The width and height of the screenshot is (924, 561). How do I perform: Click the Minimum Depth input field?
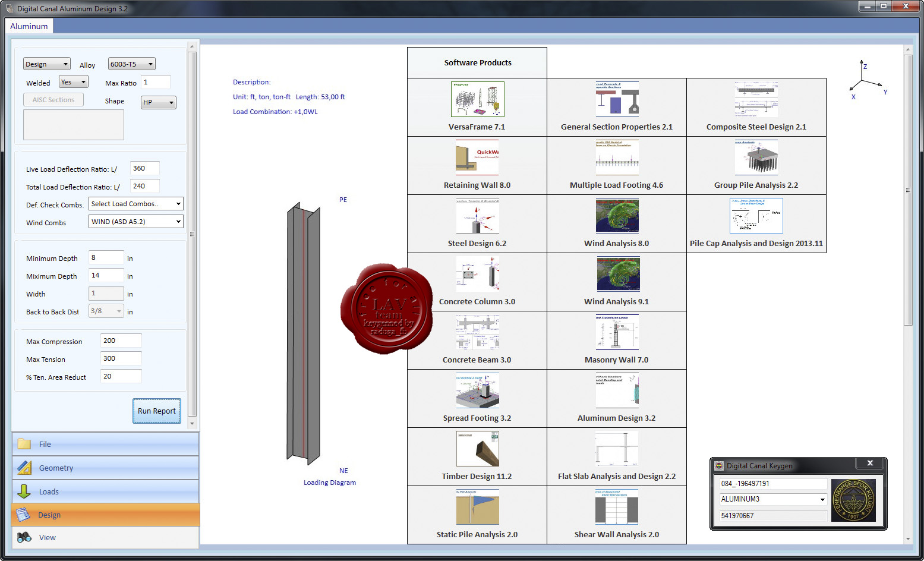tap(106, 257)
